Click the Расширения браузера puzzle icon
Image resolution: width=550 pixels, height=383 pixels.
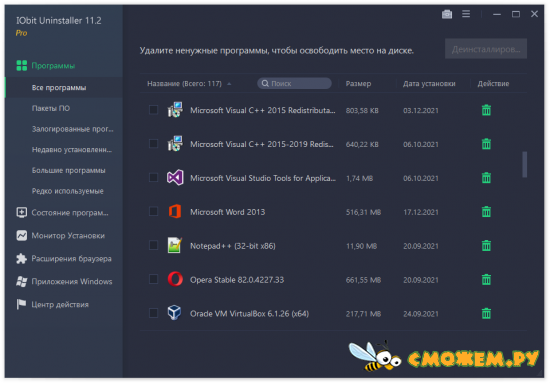21,258
